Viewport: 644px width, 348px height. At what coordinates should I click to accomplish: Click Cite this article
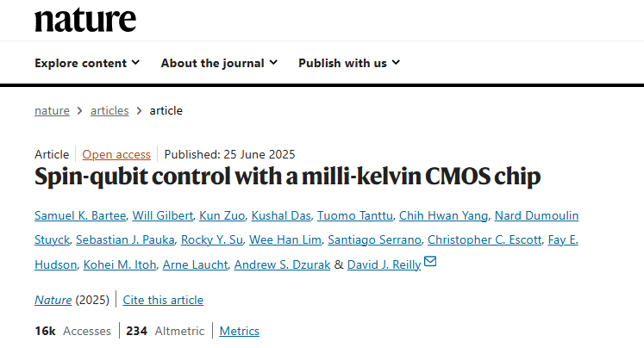pyautogui.click(x=163, y=300)
